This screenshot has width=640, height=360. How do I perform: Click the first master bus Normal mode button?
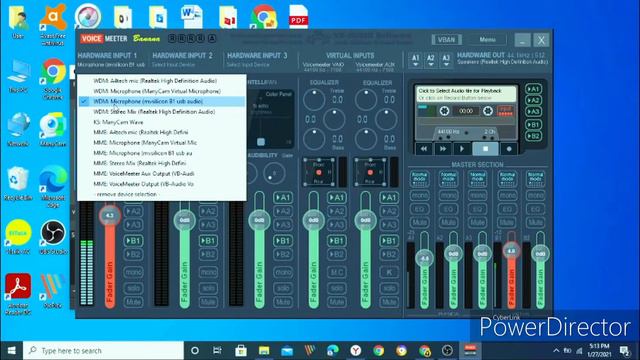(x=419, y=179)
